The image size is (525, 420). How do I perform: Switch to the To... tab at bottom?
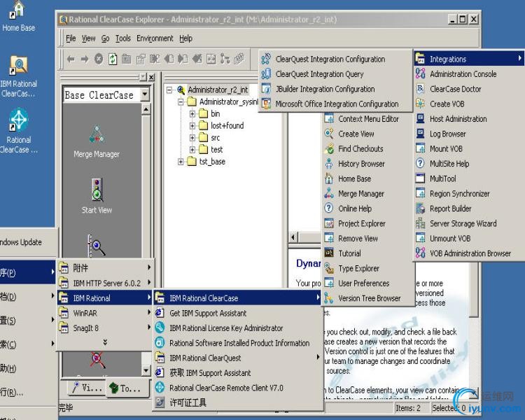click(x=126, y=388)
